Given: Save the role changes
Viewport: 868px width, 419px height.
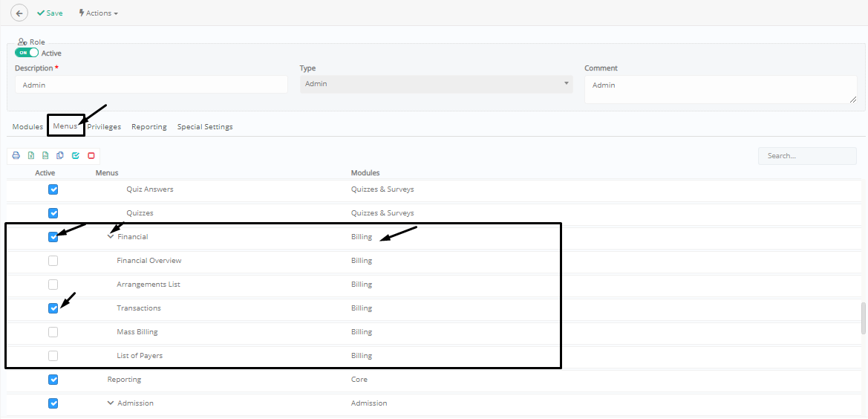Looking at the screenshot, I should point(50,13).
